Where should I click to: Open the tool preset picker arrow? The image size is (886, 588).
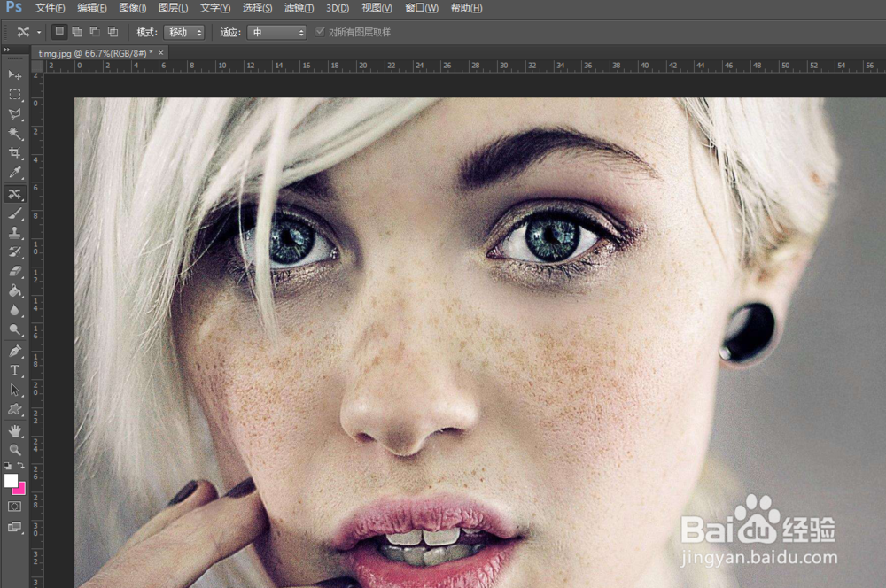tap(39, 32)
